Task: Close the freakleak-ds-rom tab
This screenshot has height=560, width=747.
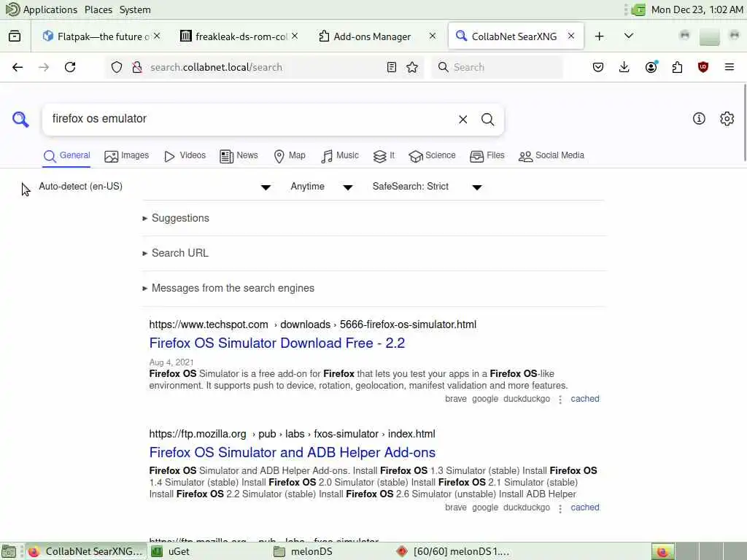Action: 295,36
